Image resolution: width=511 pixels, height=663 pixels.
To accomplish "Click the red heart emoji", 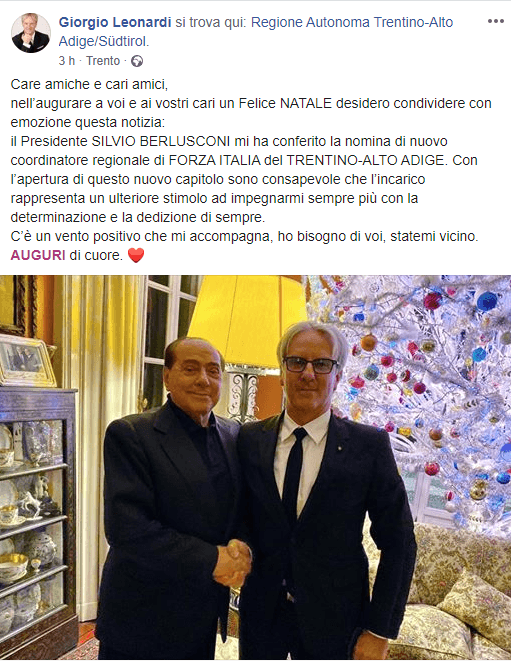I will [136, 255].
